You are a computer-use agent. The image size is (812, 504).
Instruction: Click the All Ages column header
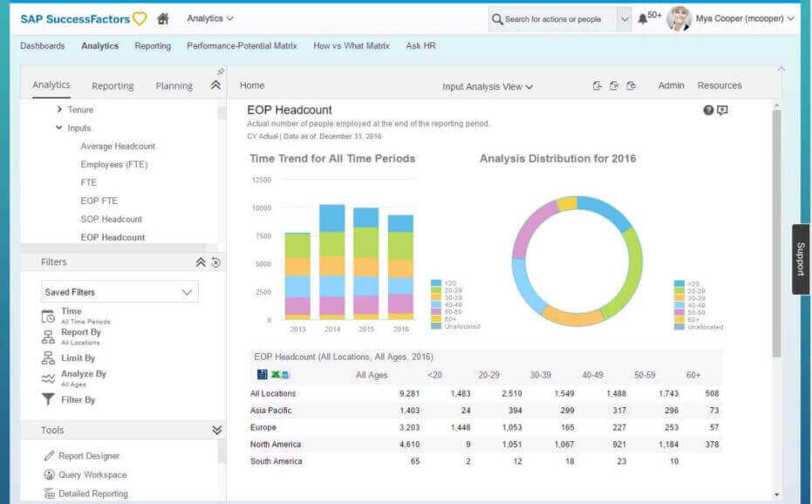coord(372,375)
